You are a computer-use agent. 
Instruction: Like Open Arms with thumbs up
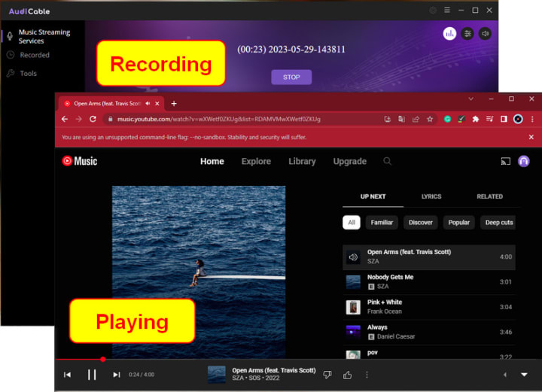tap(347, 375)
